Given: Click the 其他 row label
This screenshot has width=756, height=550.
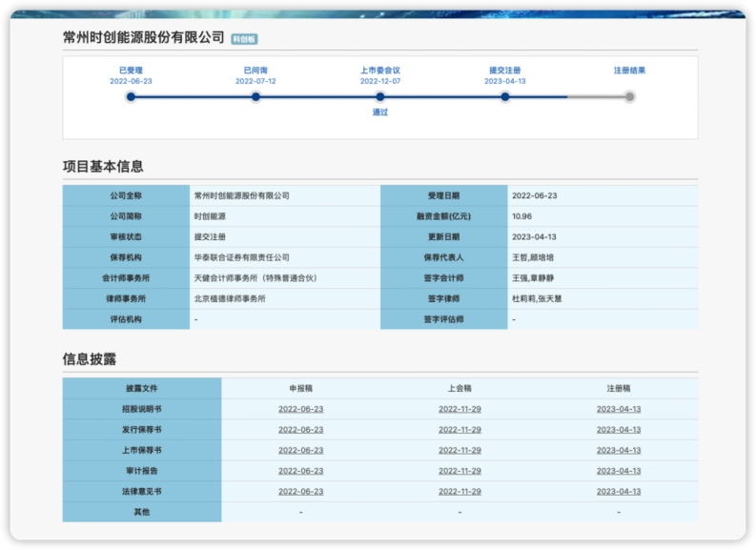Looking at the screenshot, I should click(142, 512).
